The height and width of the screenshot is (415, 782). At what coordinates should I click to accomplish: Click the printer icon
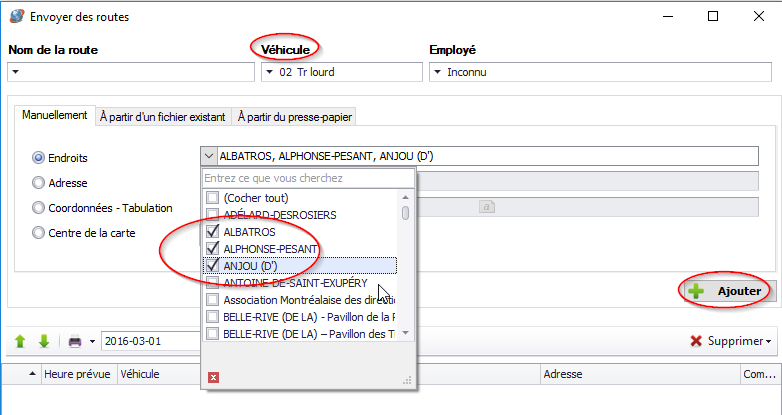pos(74,342)
